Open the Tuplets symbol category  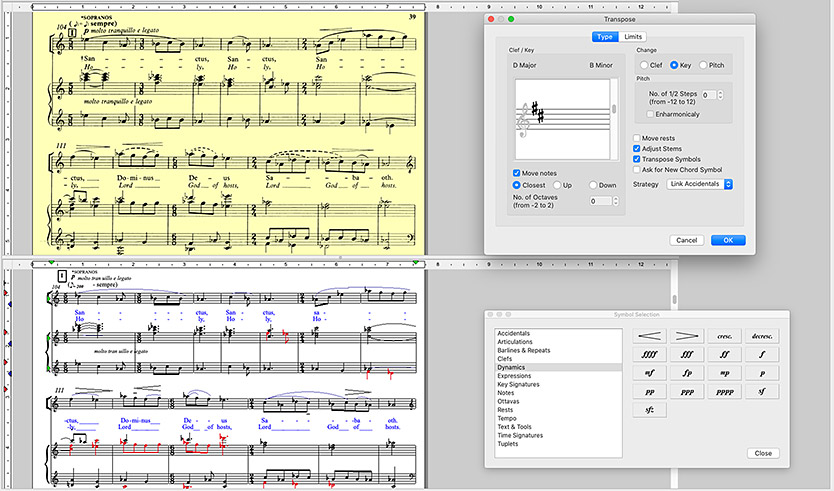(x=558, y=444)
